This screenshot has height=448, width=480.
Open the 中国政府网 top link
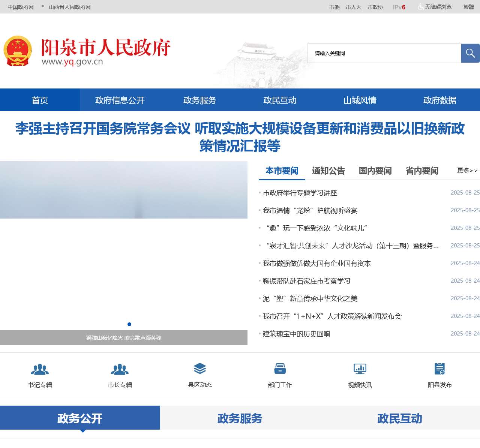[x=21, y=7]
